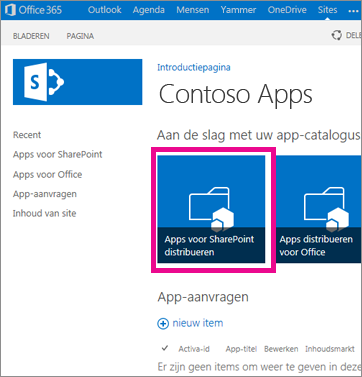
Task: Click the plus icon beside nieuw item
Action: 163,324
